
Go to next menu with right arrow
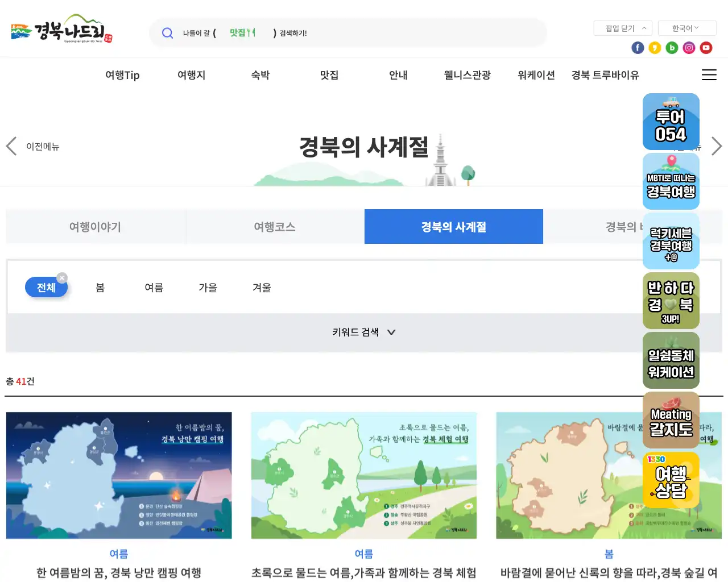[717, 146]
